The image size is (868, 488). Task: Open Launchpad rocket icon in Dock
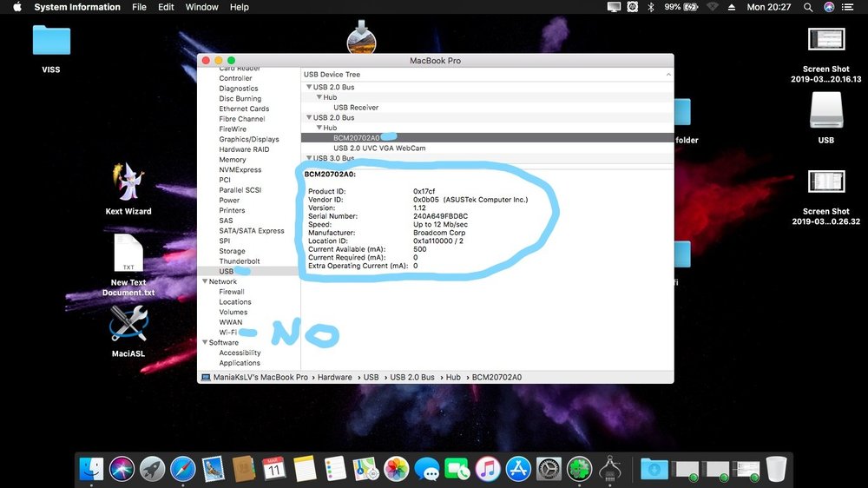[x=152, y=469]
